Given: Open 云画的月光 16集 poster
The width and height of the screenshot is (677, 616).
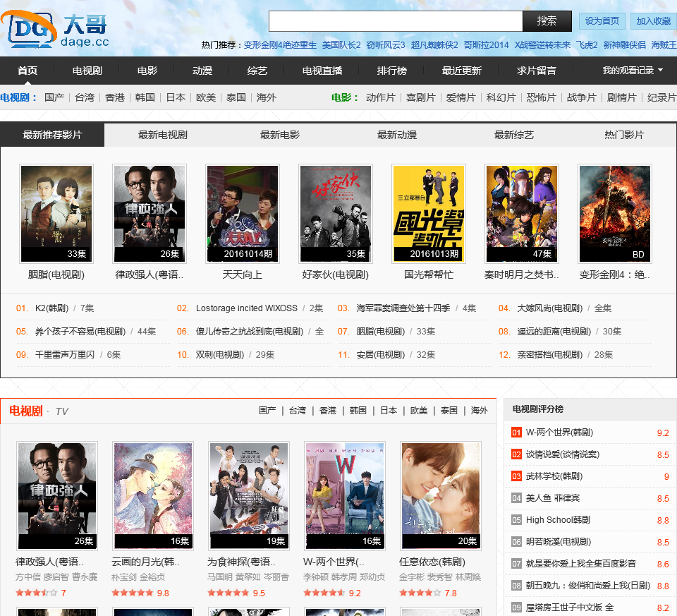Looking at the screenshot, I should [153, 496].
